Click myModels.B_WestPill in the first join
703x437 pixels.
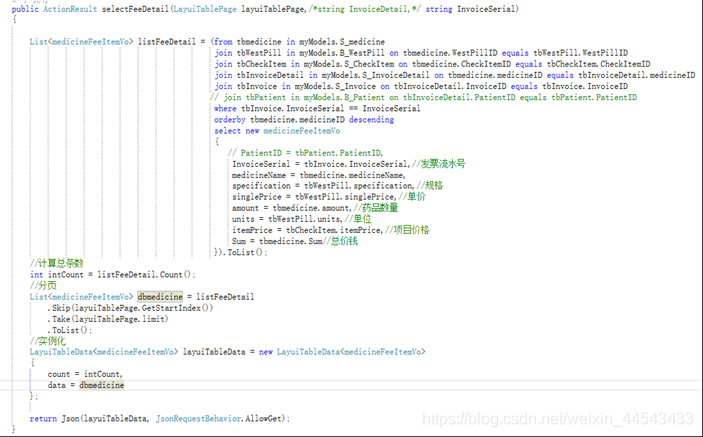point(342,53)
